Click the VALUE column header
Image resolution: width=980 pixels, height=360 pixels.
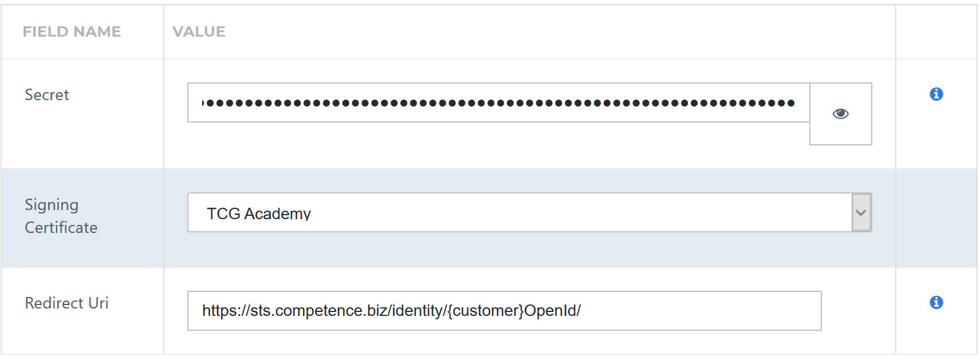(x=199, y=31)
